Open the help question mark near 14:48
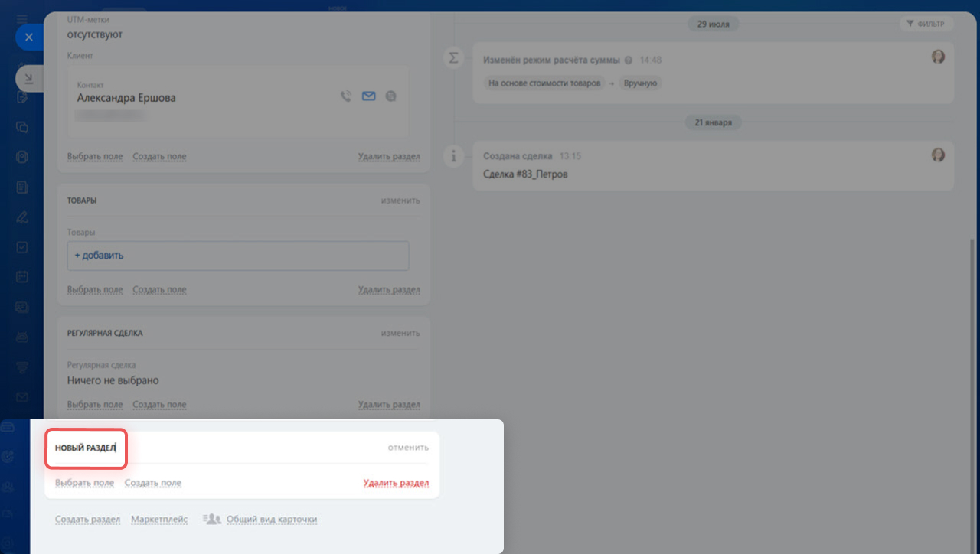The image size is (980, 554). coord(629,60)
